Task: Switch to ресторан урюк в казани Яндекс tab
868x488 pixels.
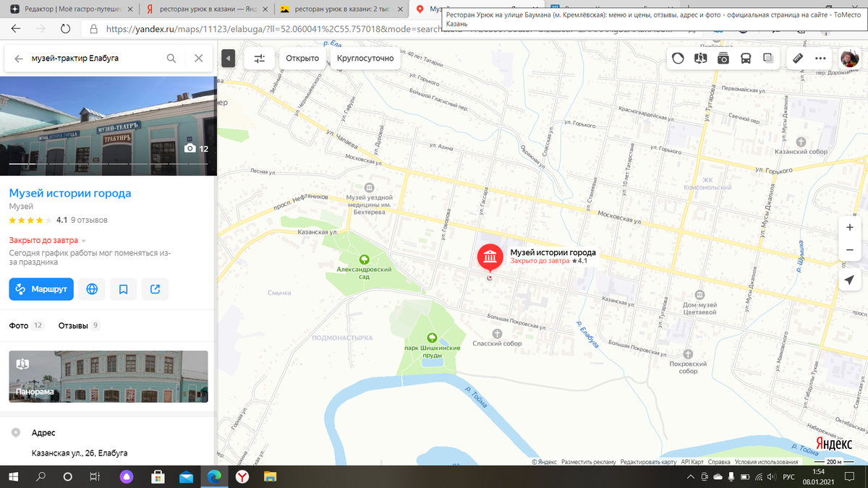Action: (x=206, y=9)
